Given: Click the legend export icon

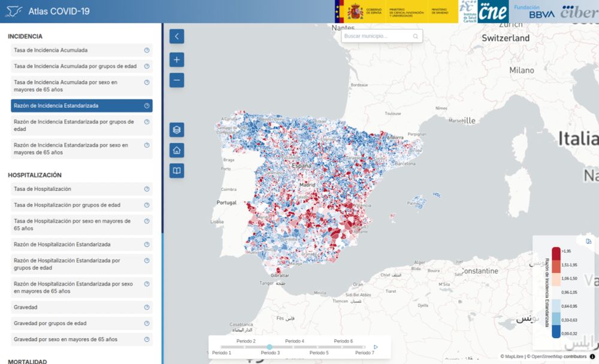Looking at the screenshot, I should 589,241.
